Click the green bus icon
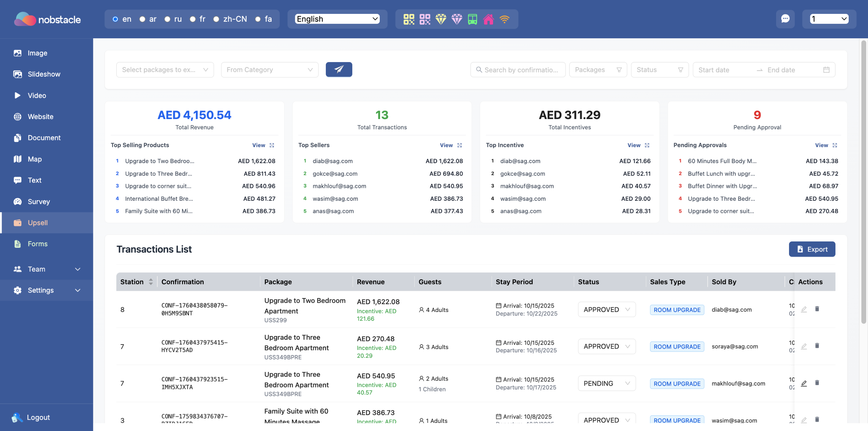The image size is (868, 431). [472, 19]
